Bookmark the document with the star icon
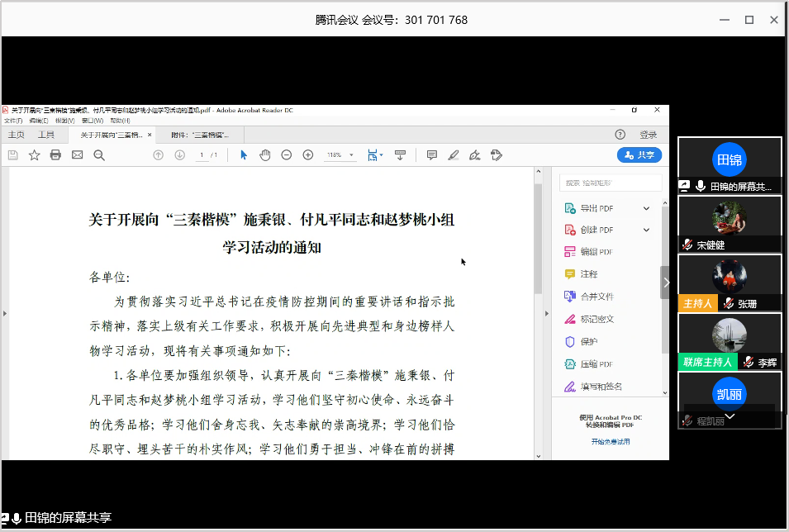 coord(34,155)
